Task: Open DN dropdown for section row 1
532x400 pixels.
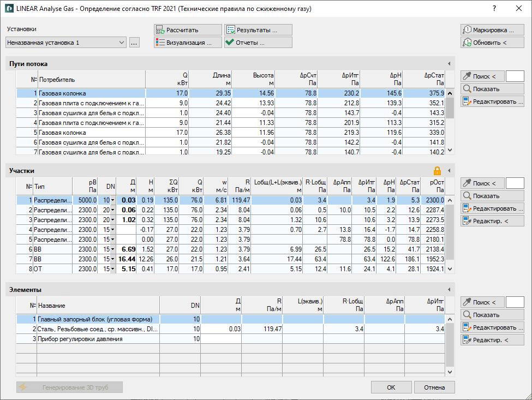Action: coord(112,200)
